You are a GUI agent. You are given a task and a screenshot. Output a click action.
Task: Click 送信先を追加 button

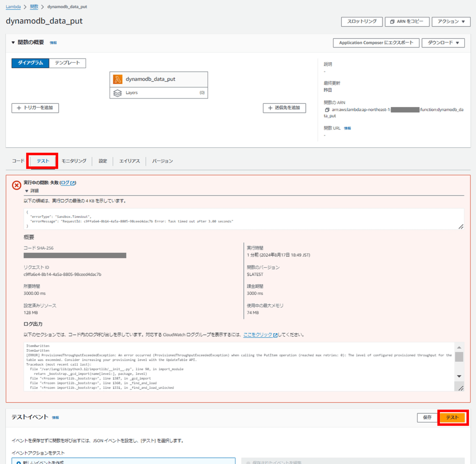(284, 108)
